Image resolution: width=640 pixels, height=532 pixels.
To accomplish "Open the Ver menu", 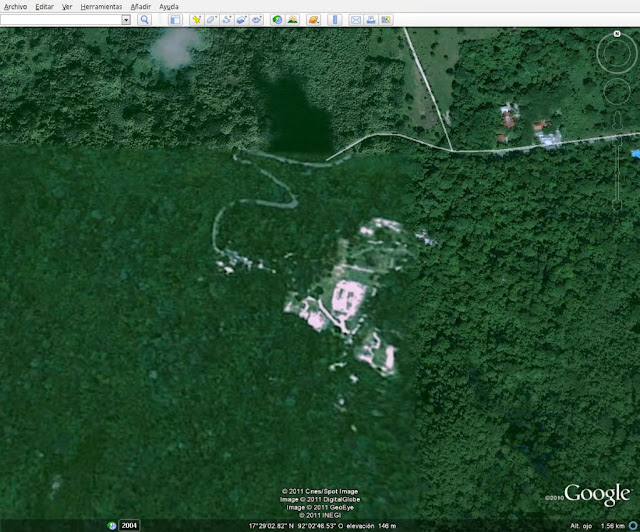I will tap(67, 7).
